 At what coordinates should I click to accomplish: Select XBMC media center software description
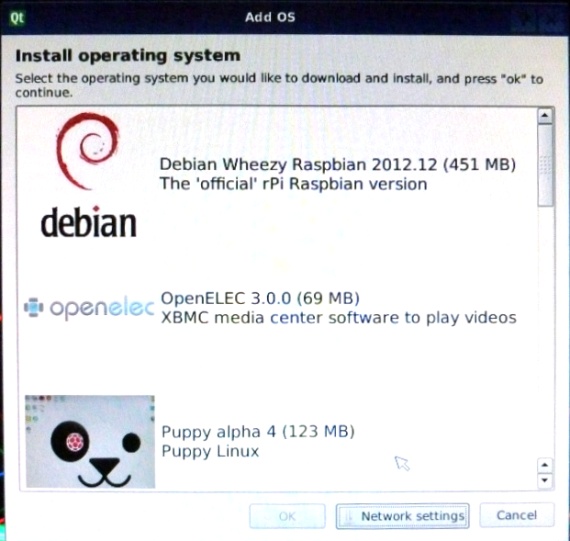pyautogui.click(x=338, y=317)
